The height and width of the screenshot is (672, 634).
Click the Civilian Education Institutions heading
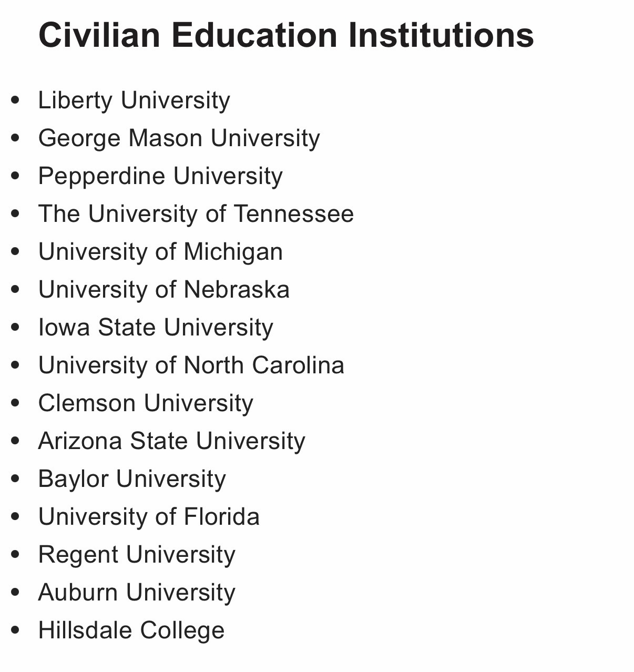click(x=286, y=35)
